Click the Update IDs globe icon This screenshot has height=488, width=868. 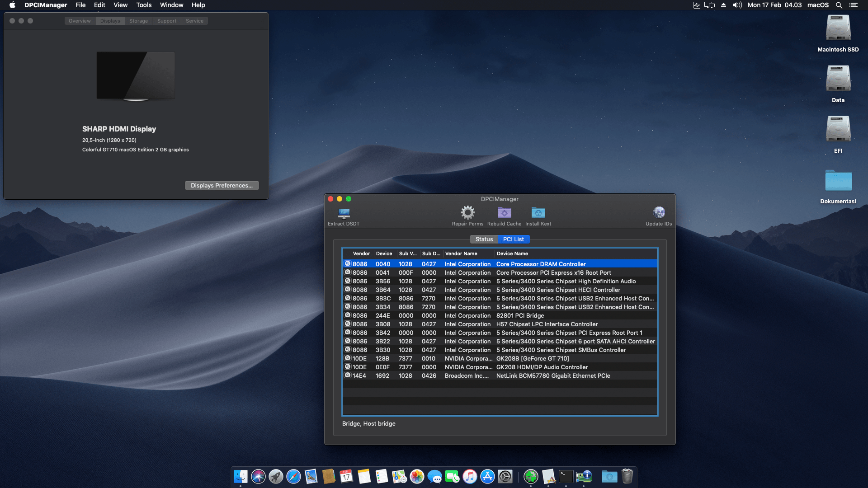[x=659, y=212]
